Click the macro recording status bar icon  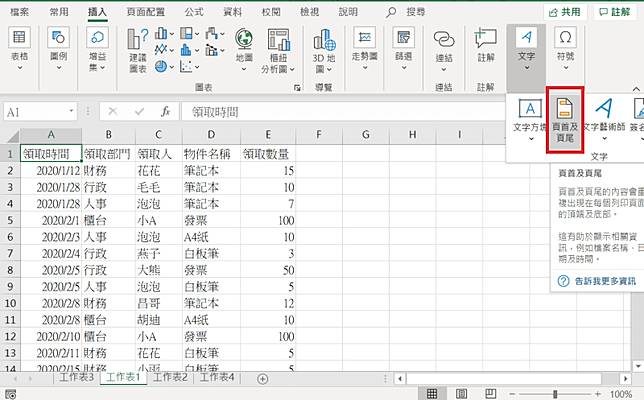pyautogui.click(x=11, y=395)
